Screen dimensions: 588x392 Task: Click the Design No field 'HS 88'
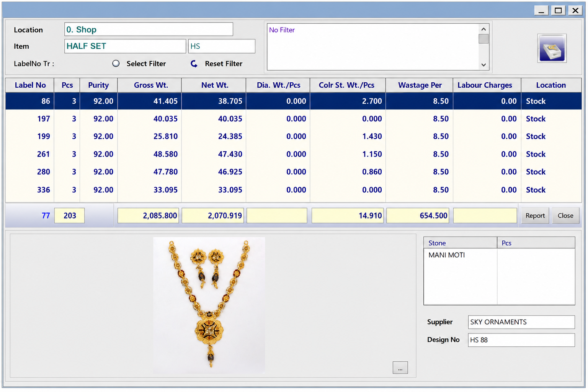521,340
